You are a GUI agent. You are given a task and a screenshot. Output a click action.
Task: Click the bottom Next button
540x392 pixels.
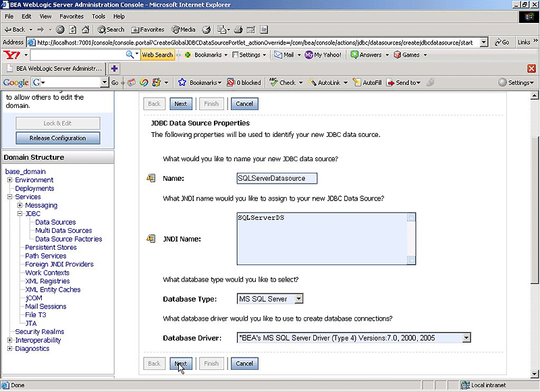pos(181,364)
